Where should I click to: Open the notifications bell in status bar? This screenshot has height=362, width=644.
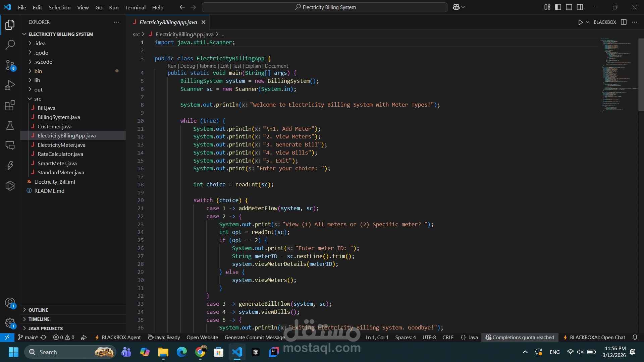tap(635, 337)
